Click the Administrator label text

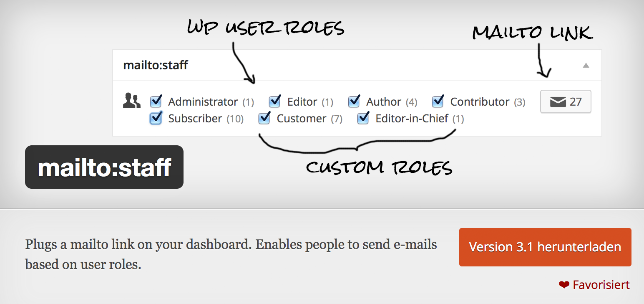pos(203,102)
